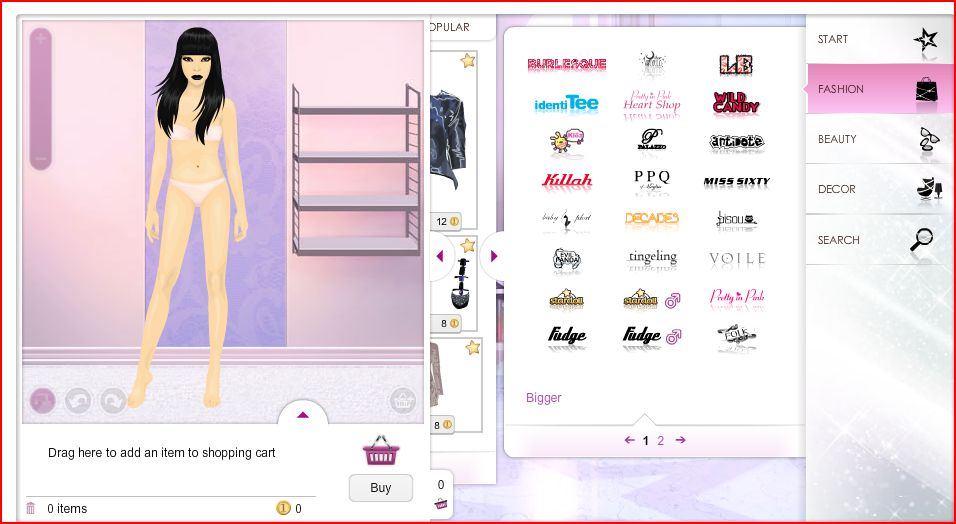
Task: Open the Fudge women's store
Action: (566, 336)
